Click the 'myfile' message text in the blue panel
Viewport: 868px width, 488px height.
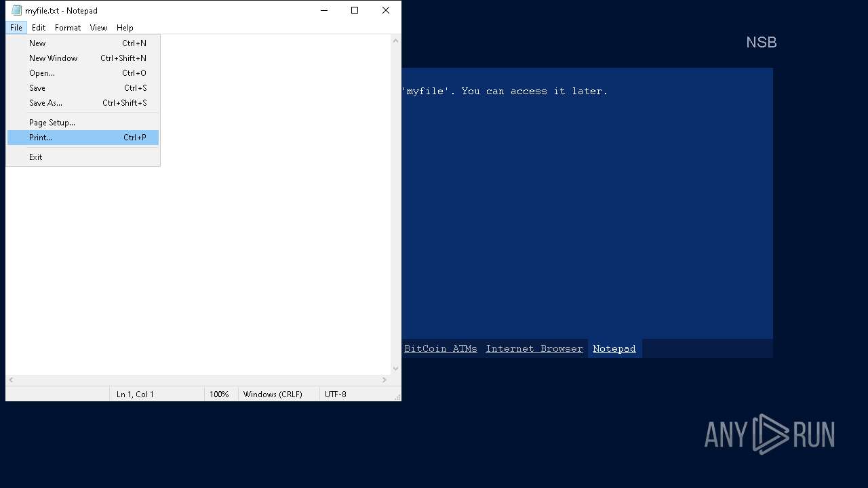click(x=505, y=91)
